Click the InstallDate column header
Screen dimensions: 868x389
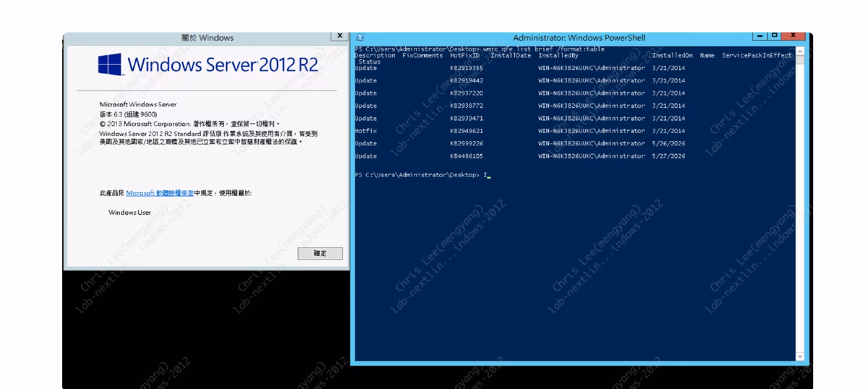pyautogui.click(x=511, y=56)
